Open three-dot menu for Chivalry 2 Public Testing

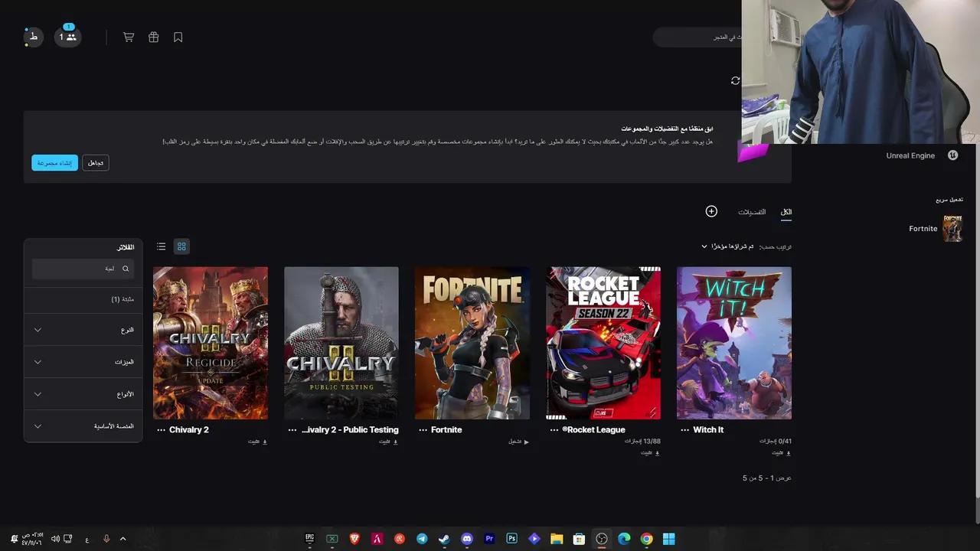[292, 430]
